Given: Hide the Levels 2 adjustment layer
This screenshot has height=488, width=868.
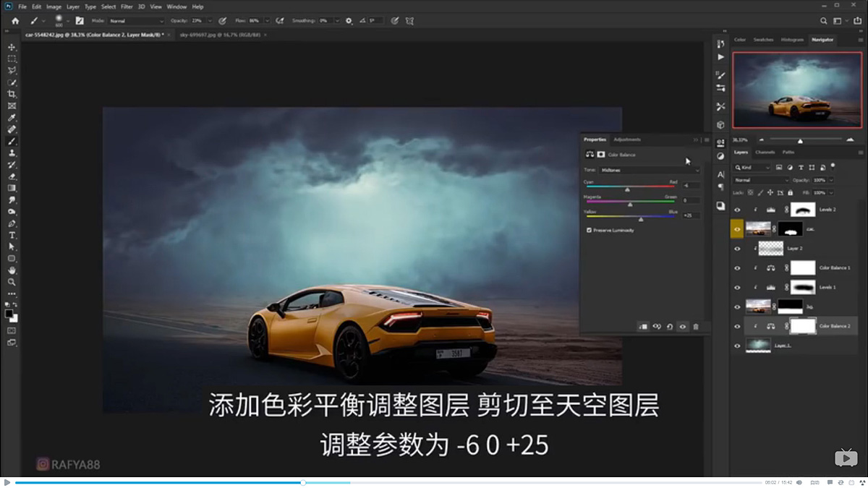Looking at the screenshot, I should pyautogui.click(x=738, y=209).
